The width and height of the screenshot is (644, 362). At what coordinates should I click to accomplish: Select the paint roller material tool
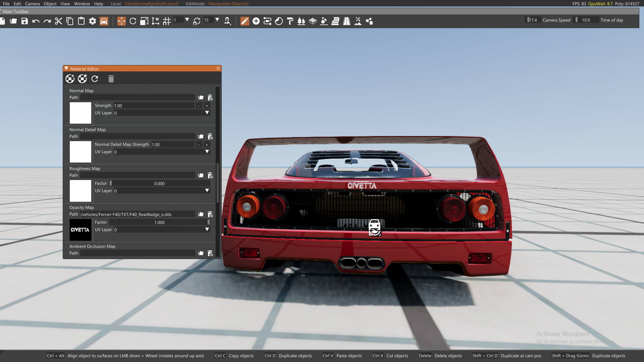coord(290,21)
